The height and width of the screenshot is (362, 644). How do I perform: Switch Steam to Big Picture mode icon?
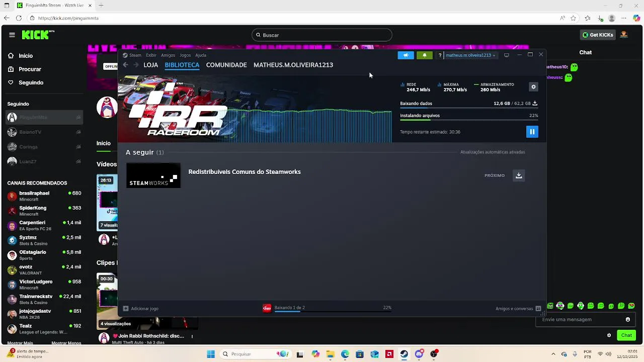[507, 55]
